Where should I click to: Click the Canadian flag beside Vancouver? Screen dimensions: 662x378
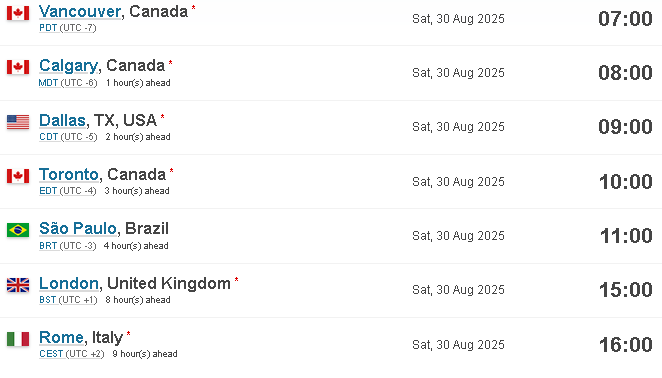[18, 13]
